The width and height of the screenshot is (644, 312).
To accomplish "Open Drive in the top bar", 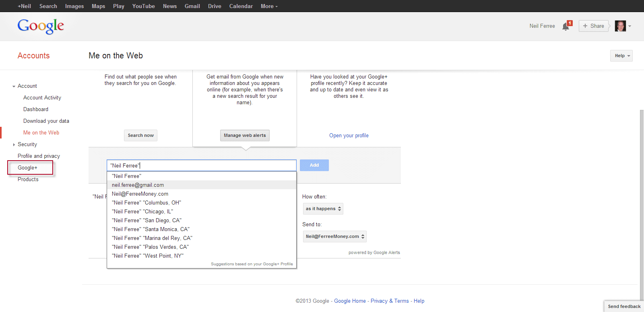I will (x=215, y=6).
